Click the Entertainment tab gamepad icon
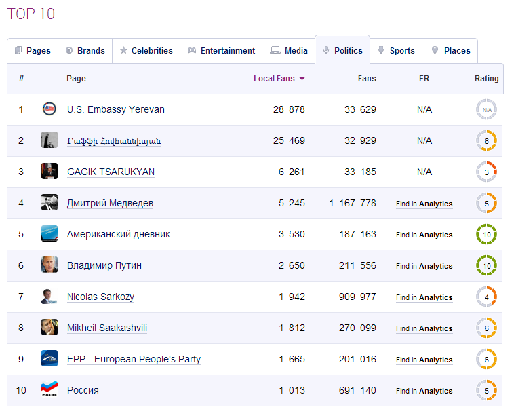Viewport: 516px width, 420px height. tap(192, 50)
